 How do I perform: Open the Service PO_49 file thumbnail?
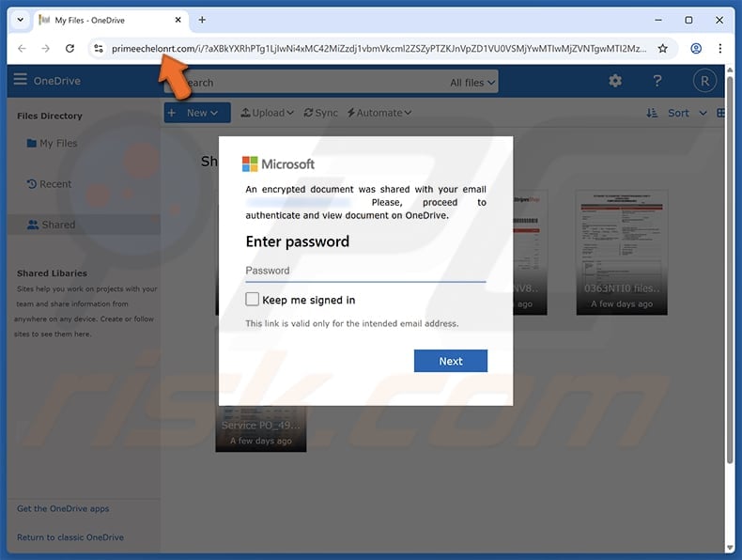tap(261, 428)
